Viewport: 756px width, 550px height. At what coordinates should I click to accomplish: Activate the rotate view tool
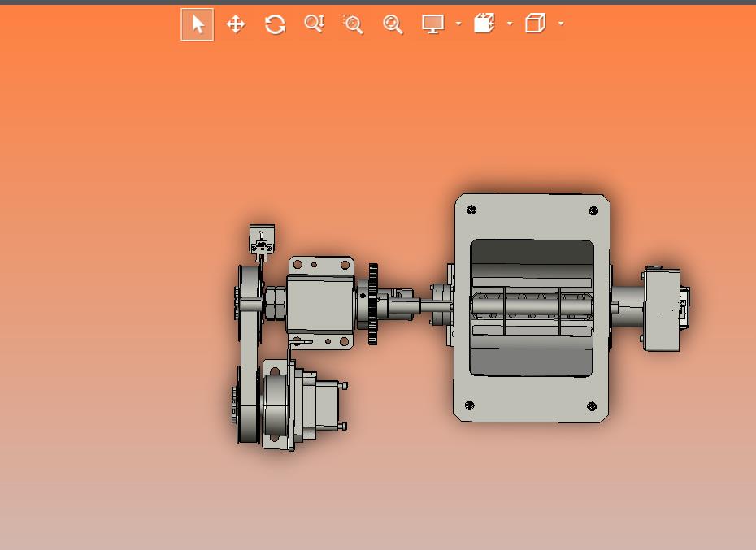point(276,24)
